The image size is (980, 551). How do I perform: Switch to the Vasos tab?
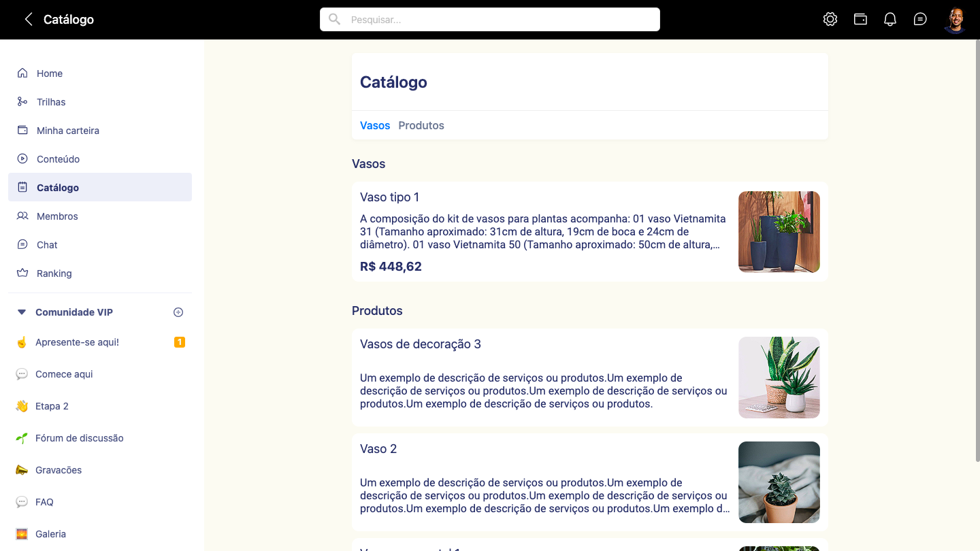coord(375,125)
